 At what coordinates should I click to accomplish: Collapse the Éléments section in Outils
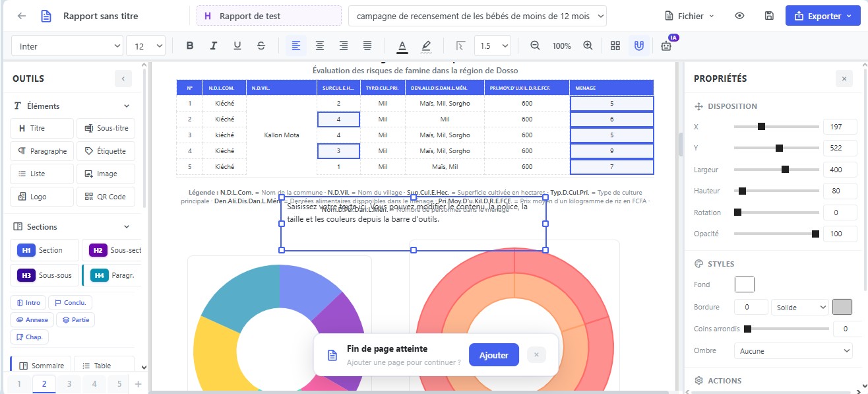click(x=127, y=106)
